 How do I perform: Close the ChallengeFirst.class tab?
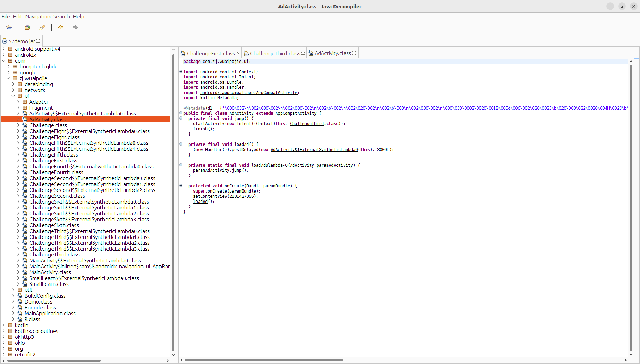pos(238,53)
